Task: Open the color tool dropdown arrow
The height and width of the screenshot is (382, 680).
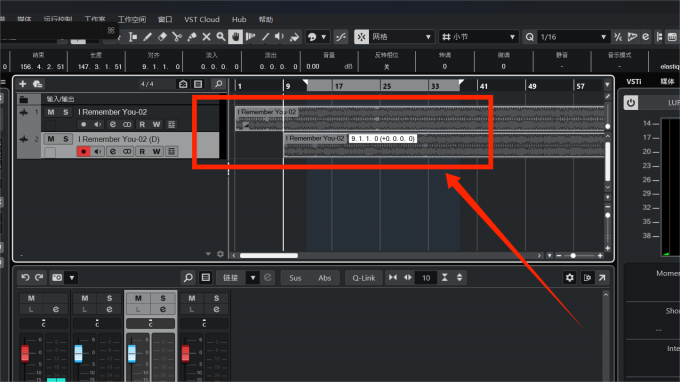Action: click(324, 37)
